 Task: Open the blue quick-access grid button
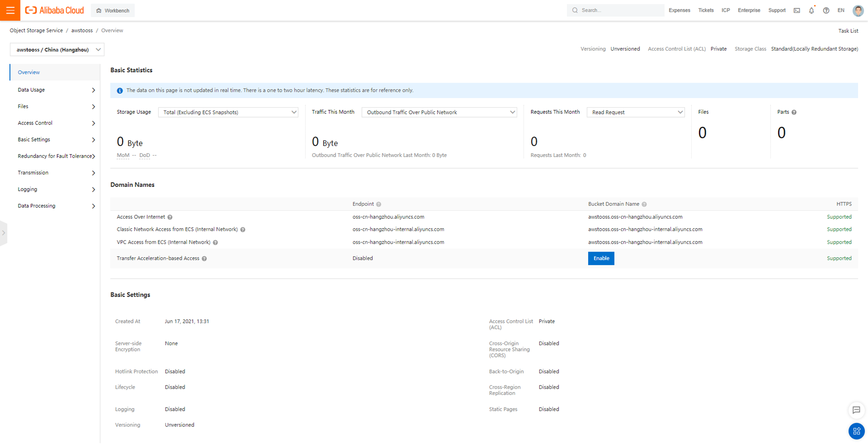pyautogui.click(x=856, y=431)
